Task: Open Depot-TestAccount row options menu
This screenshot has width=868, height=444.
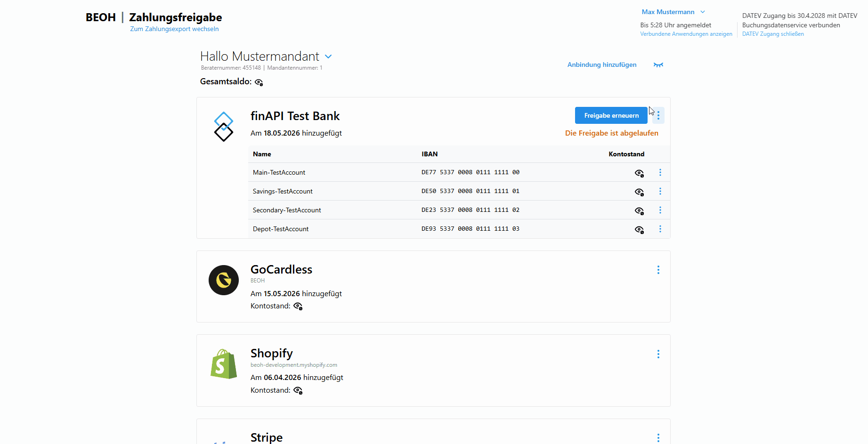Action: pyautogui.click(x=660, y=229)
